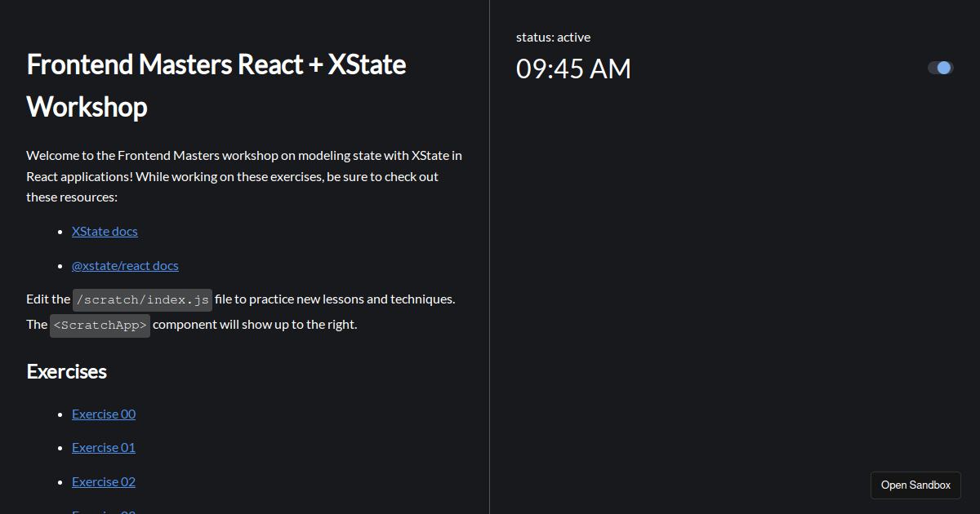This screenshot has height=514, width=980.
Task: Click the vertical divider between panes
Action: click(489, 257)
